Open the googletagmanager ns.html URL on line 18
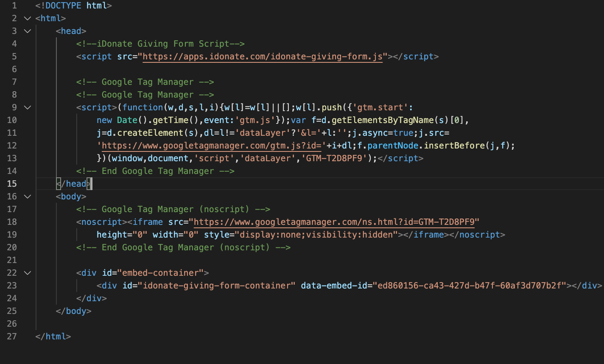The image size is (604, 364). tap(334, 222)
